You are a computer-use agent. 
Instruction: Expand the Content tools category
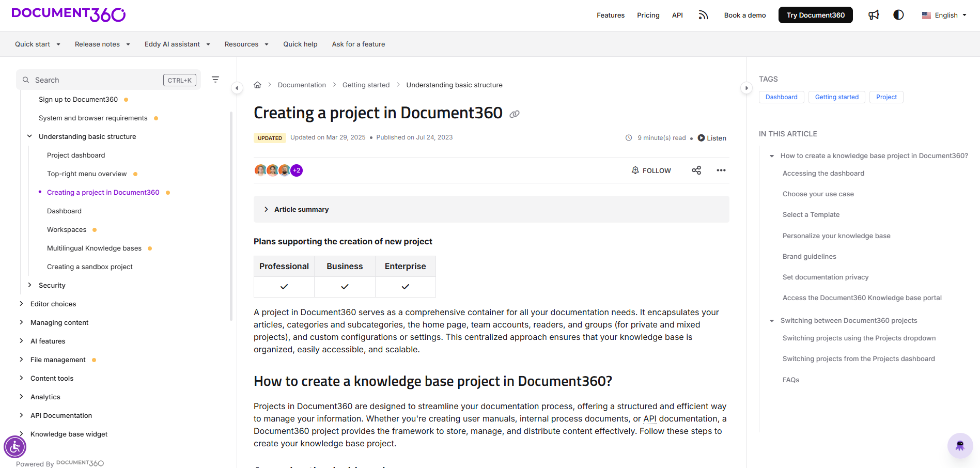(x=21, y=378)
